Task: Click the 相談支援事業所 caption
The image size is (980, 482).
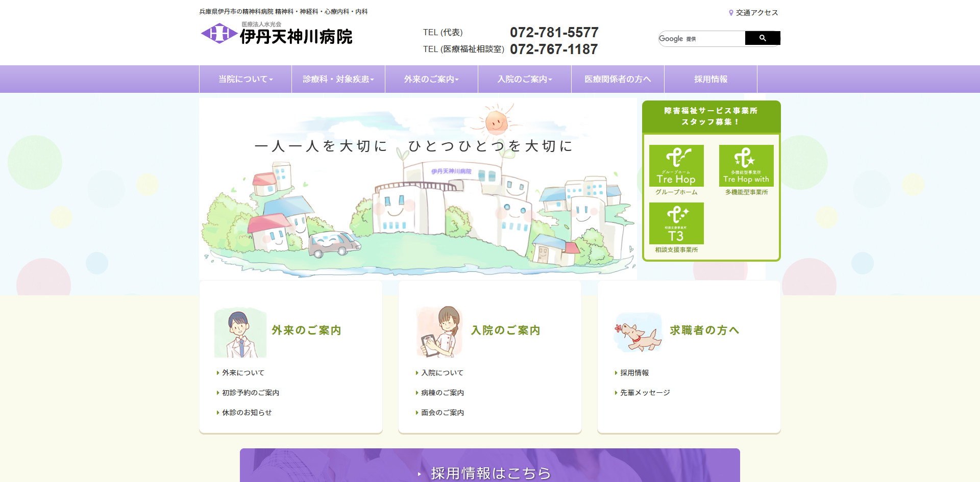Action: point(676,250)
